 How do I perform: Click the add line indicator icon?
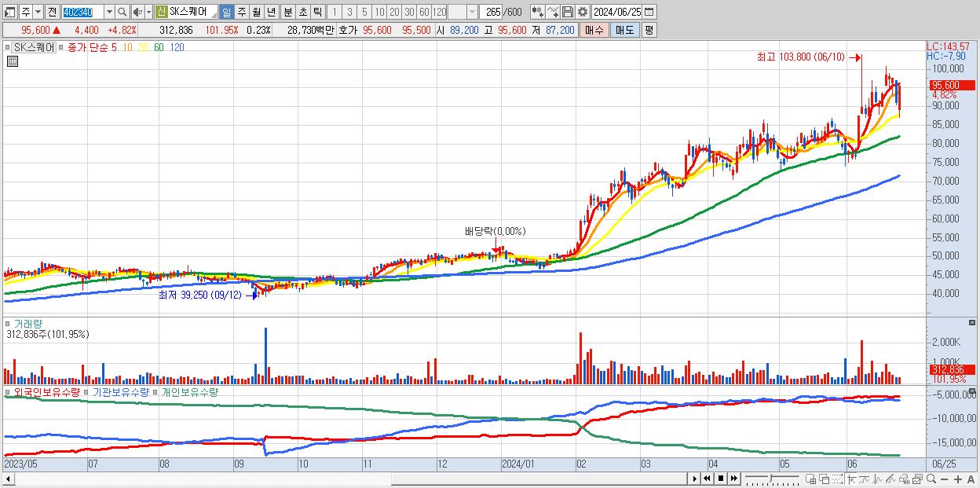[552, 12]
